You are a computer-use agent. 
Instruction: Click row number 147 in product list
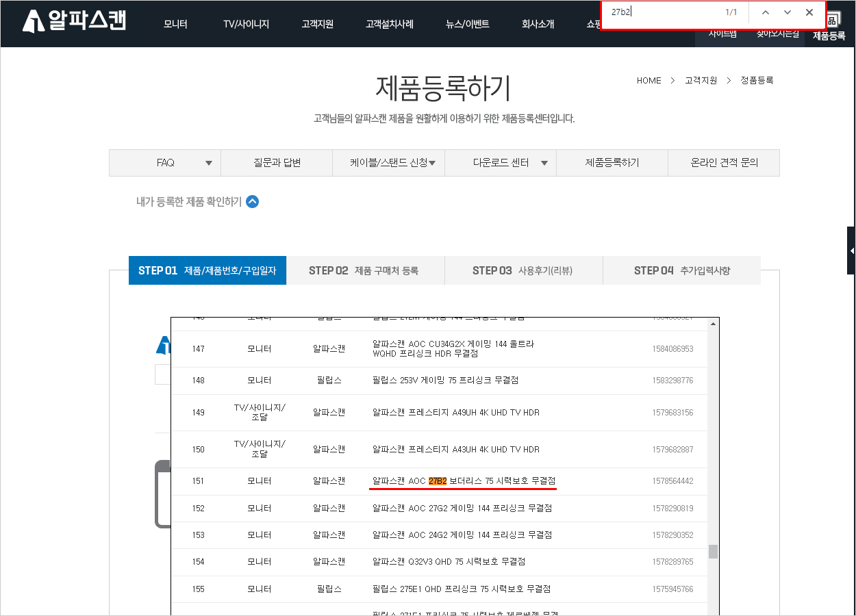[199, 348]
